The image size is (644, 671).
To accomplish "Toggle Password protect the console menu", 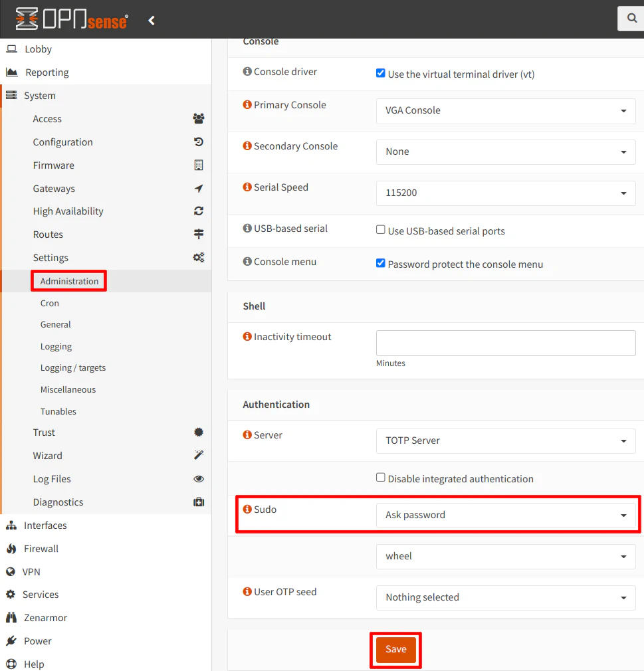I will click(x=380, y=263).
